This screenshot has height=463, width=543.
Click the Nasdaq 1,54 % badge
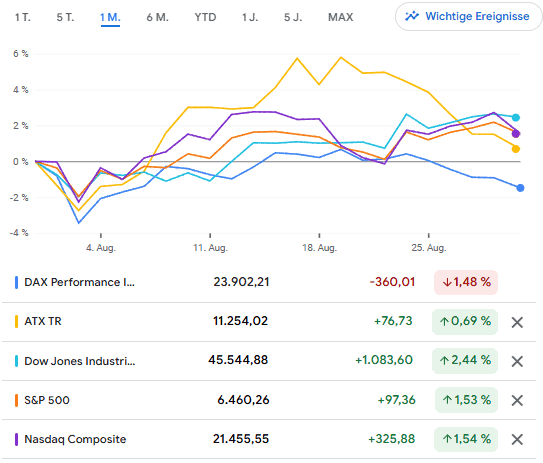pyautogui.click(x=466, y=439)
